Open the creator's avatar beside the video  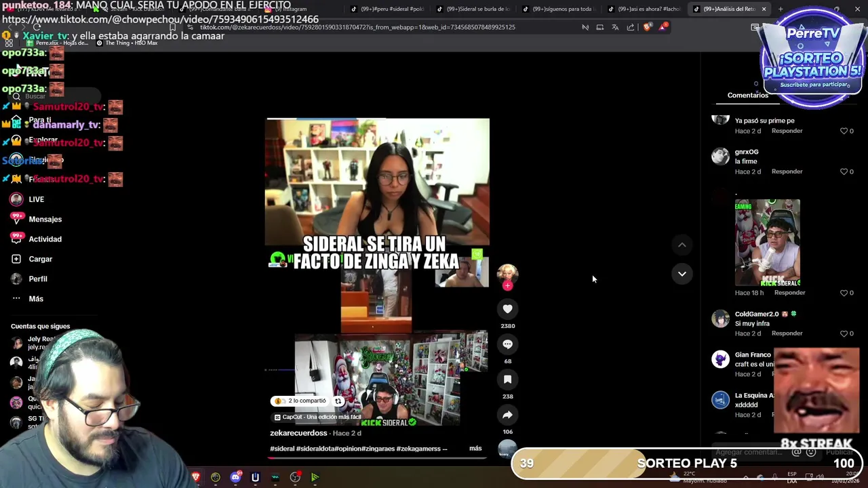[507, 273]
